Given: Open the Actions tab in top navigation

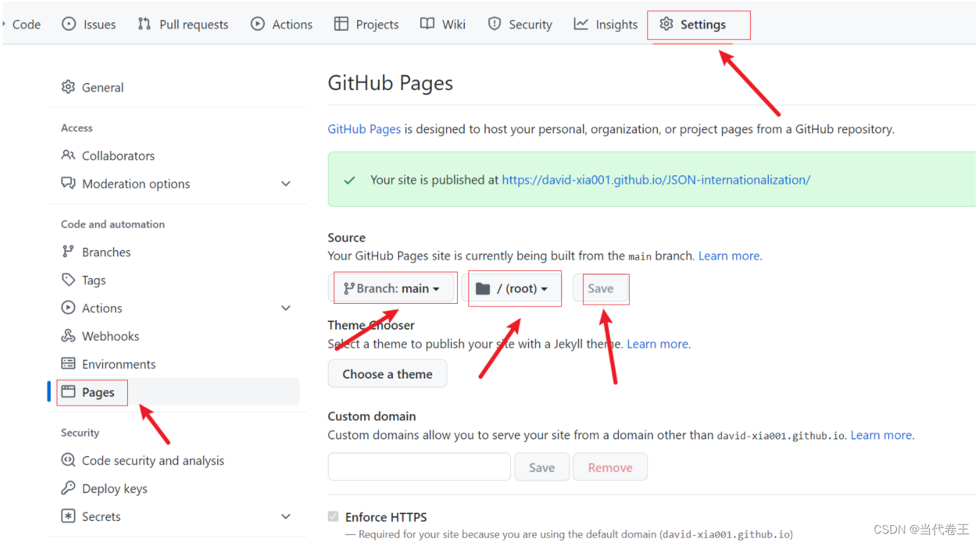Looking at the screenshot, I should (x=282, y=24).
